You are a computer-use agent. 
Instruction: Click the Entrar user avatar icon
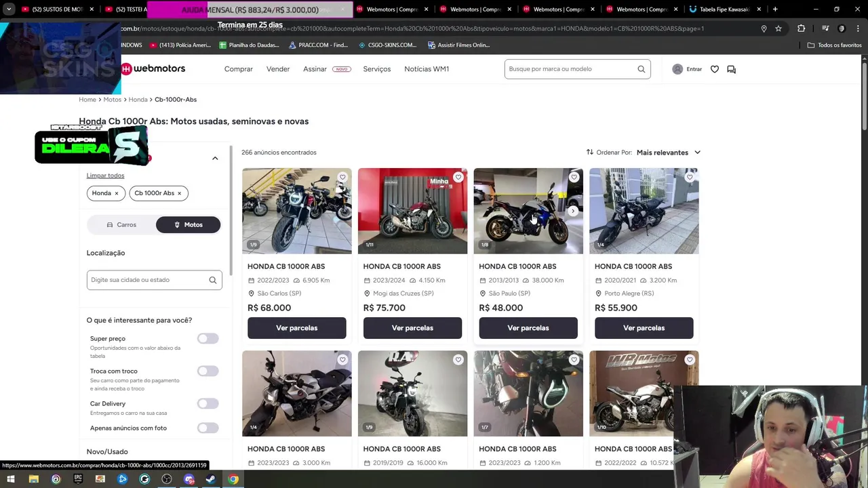(x=677, y=69)
